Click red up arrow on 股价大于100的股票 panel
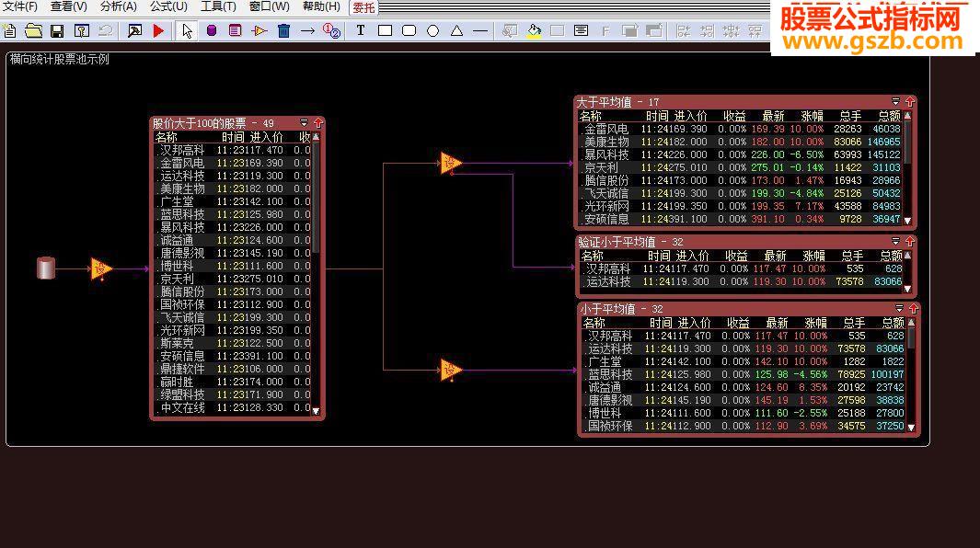Screen dimensions: 980x548 (318, 122)
